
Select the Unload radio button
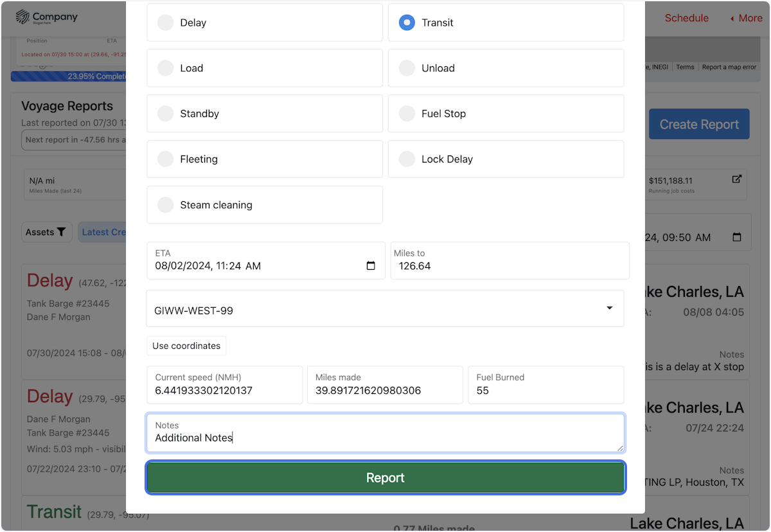(x=407, y=67)
